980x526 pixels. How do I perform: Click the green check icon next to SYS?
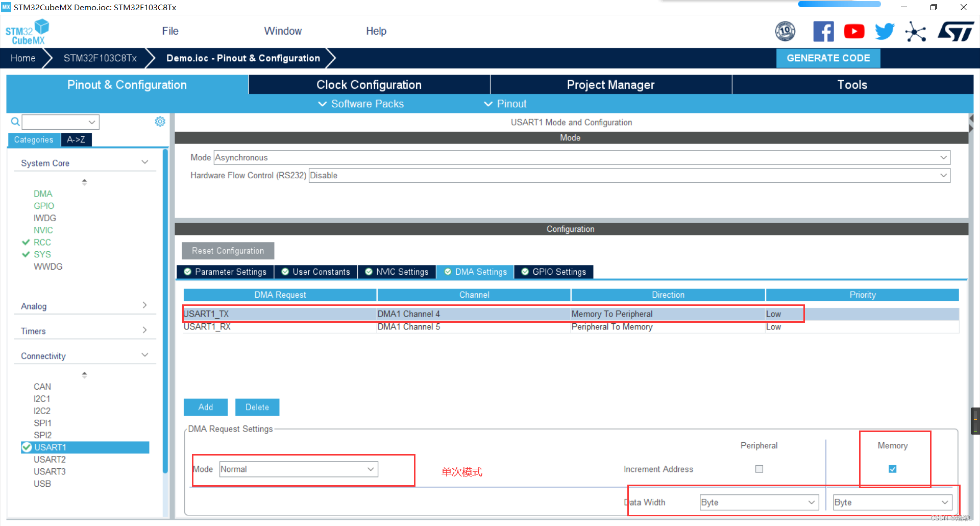pyautogui.click(x=26, y=254)
